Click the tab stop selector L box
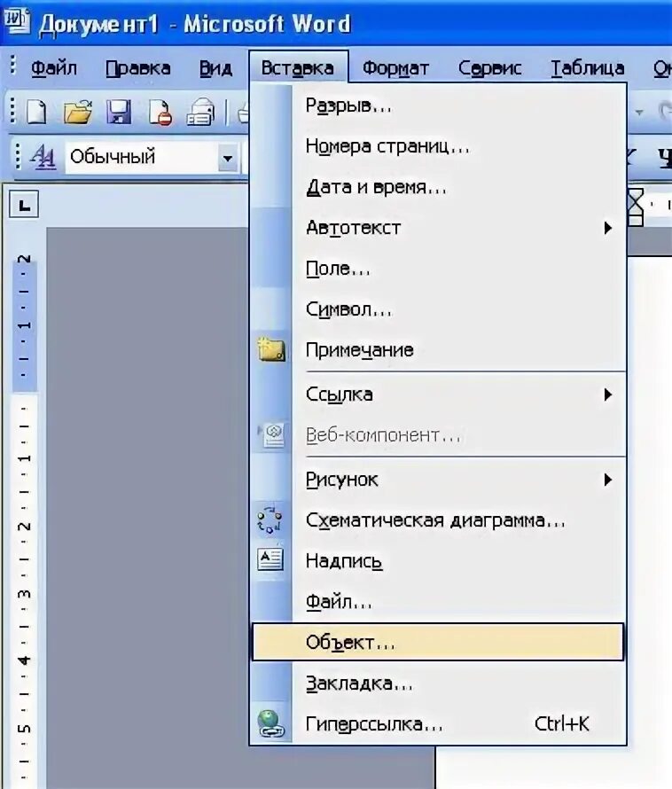Image resolution: width=672 pixels, height=789 pixels. 24,205
